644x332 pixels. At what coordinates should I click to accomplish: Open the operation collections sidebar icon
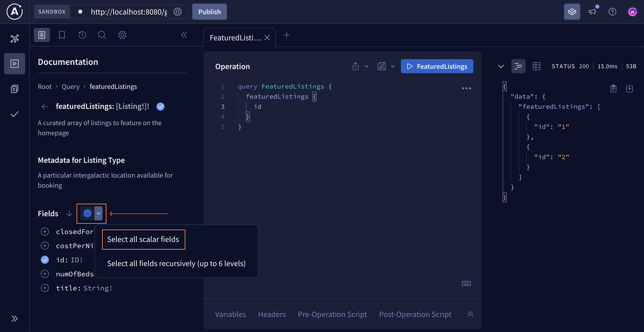click(x=14, y=89)
